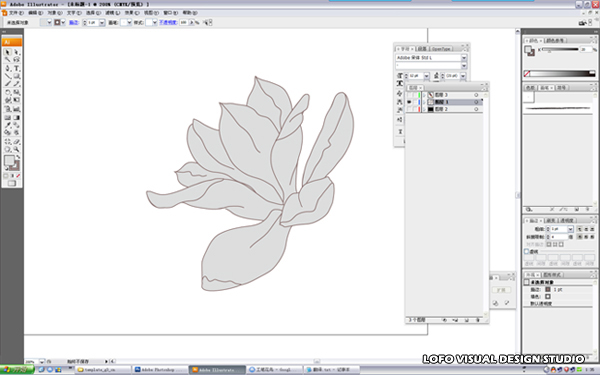Select the Selection arrow tool
The width and height of the screenshot is (600, 375).
coord(7,52)
